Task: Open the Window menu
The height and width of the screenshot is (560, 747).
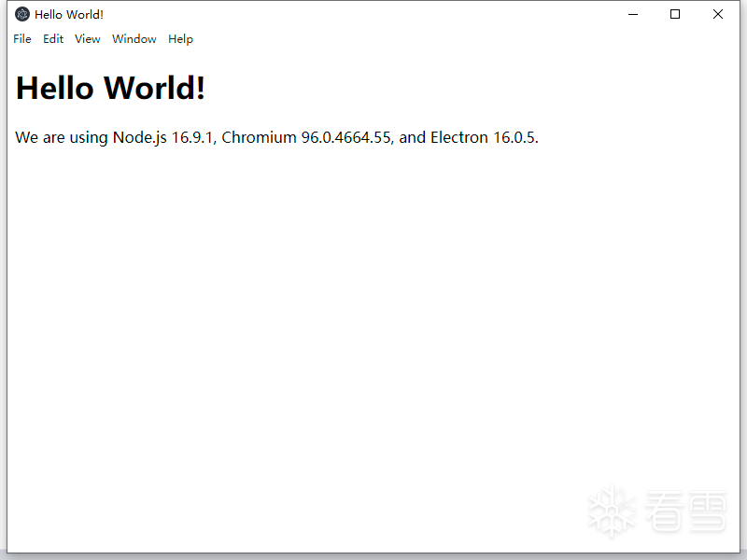Action: (134, 39)
